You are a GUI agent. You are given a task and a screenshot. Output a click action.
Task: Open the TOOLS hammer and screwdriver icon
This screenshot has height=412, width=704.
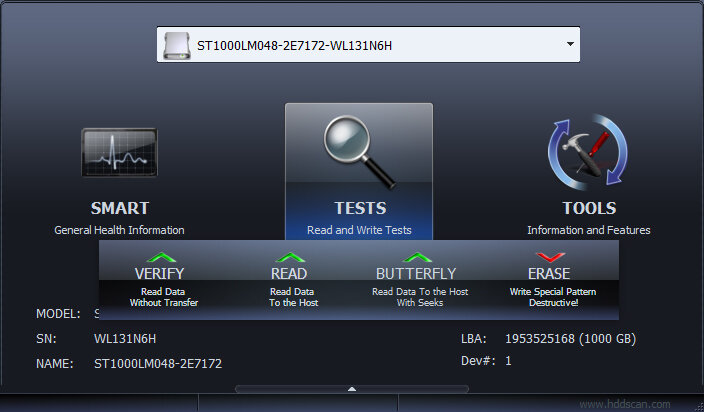(x=588, y=152)
